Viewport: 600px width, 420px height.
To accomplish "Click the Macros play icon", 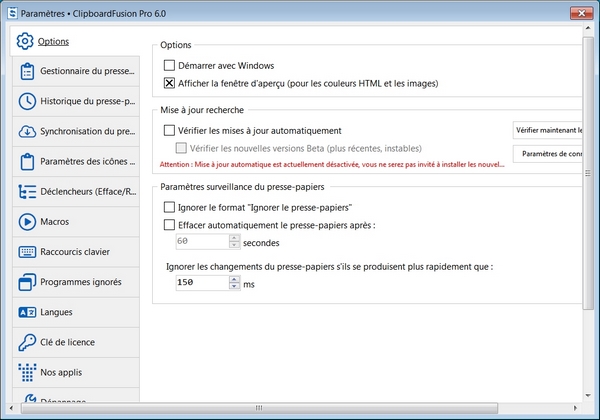I will [x=27, y=222].
